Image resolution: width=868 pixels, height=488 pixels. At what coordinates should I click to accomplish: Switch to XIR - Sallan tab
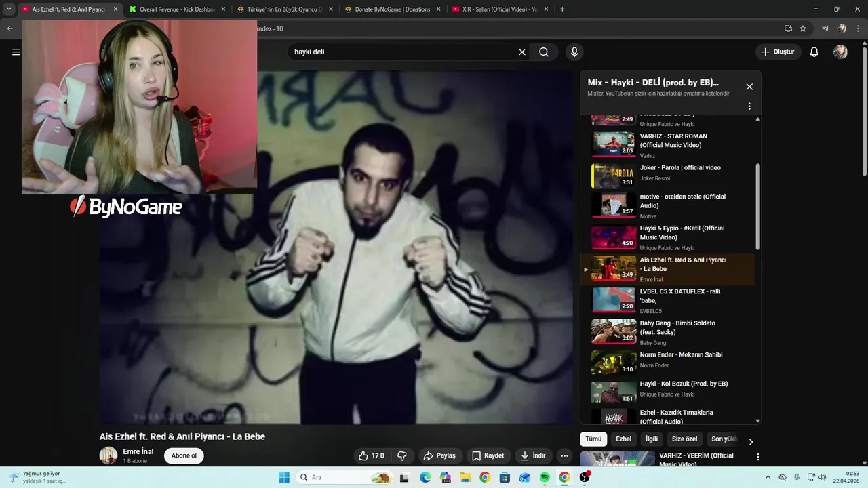pyautogui.click(x=500, y=9)
